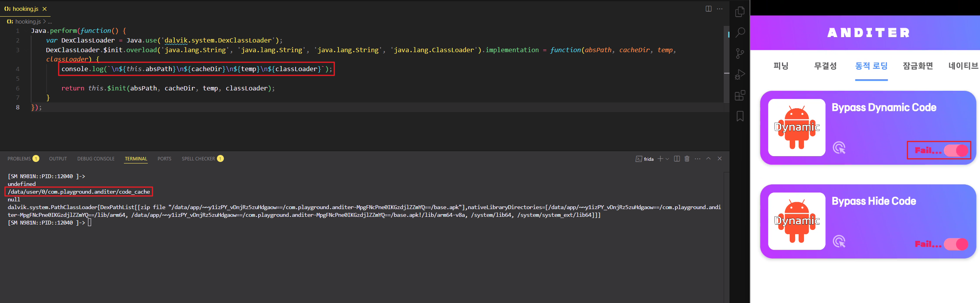Switch to the PROBLEMS panel tab
The image size is (980, 303).
tap(23, 159)
